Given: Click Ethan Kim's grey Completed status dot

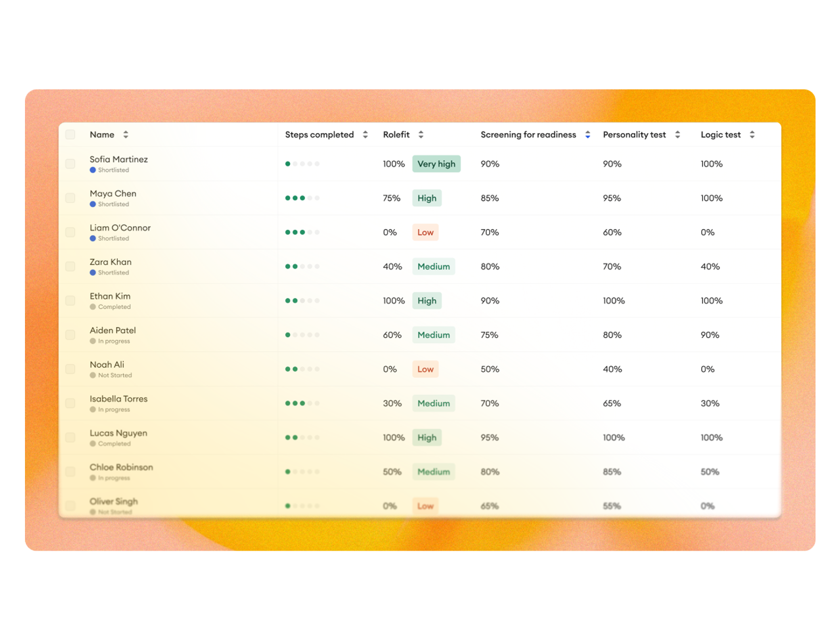Looking at the screenshot, I should pyautogui.click(x=93, y=307).
